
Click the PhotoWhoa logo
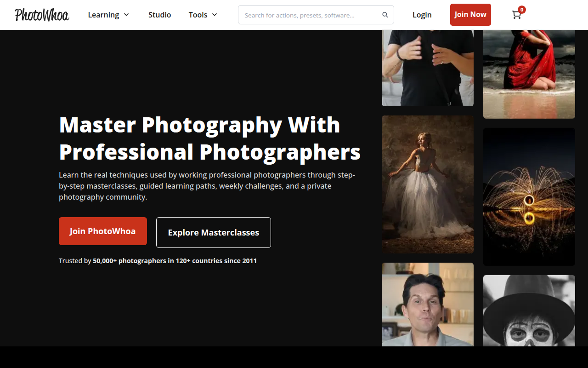tap(42, 15)
